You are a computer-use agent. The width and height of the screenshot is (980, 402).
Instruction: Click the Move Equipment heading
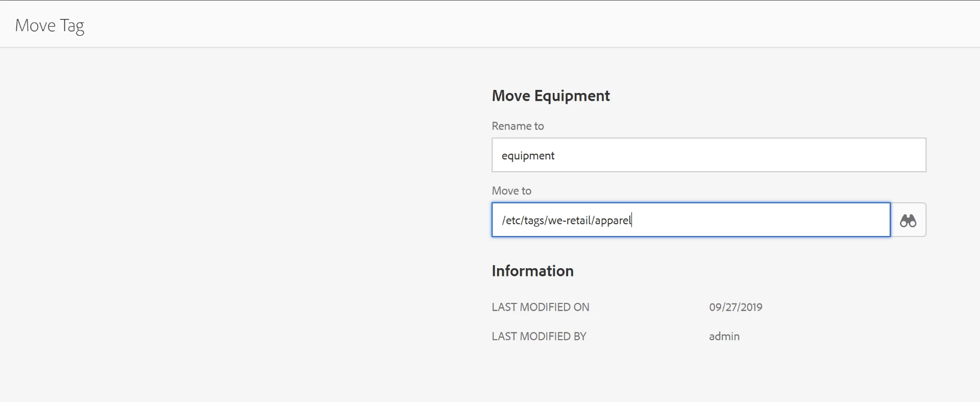pos(551,96)
